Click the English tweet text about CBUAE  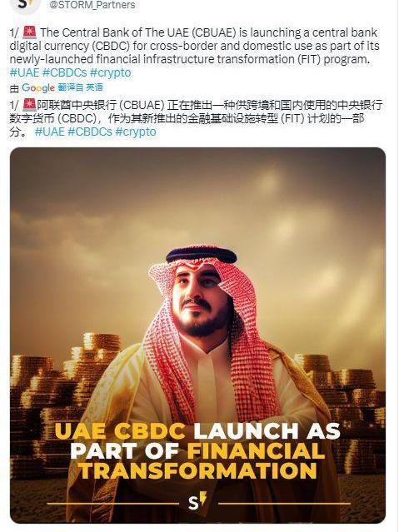[194, 46]
